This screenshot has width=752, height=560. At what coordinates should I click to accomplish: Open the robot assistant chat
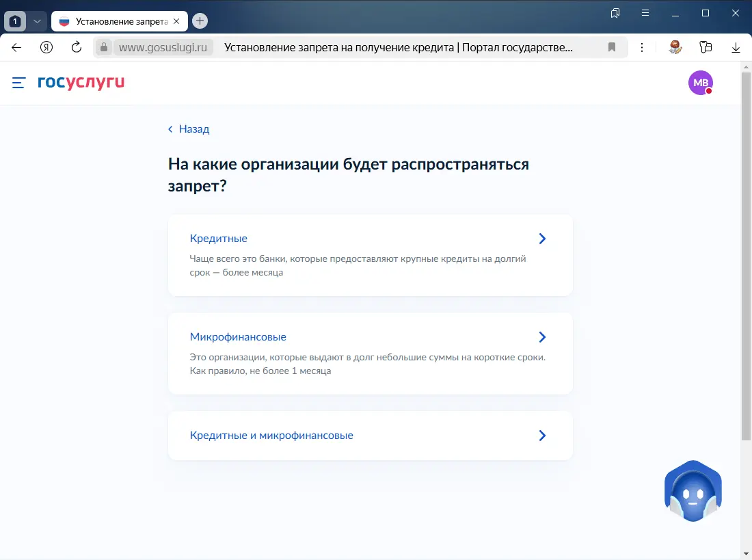click(693, 491)
